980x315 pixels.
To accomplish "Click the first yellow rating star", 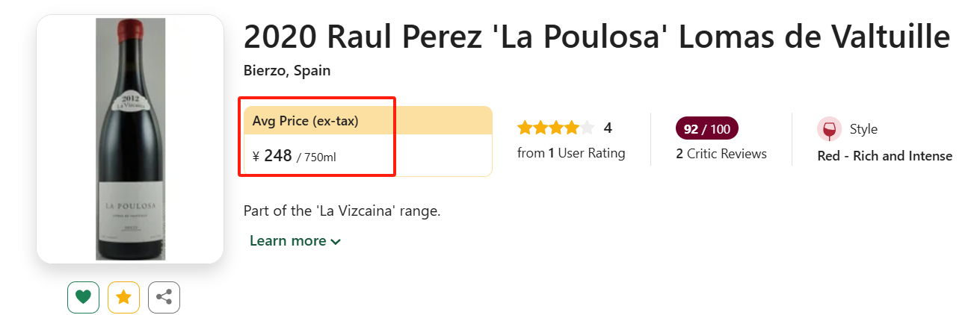I will point(525,128).
